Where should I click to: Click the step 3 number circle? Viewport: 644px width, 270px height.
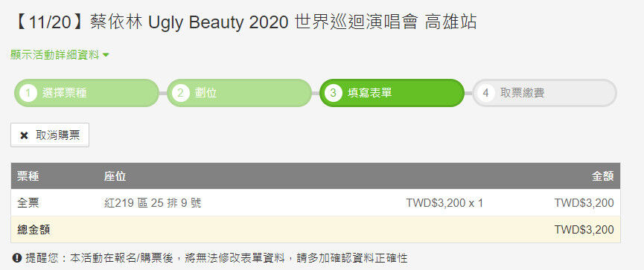pos(333,93)
